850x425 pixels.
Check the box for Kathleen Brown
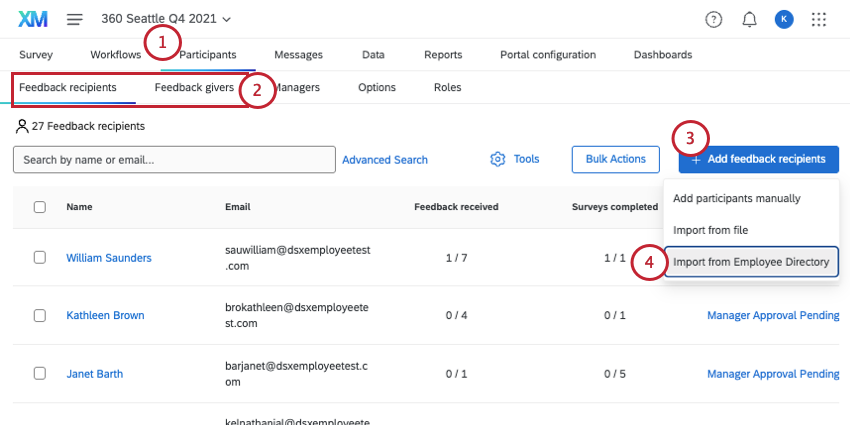[40, 315]
